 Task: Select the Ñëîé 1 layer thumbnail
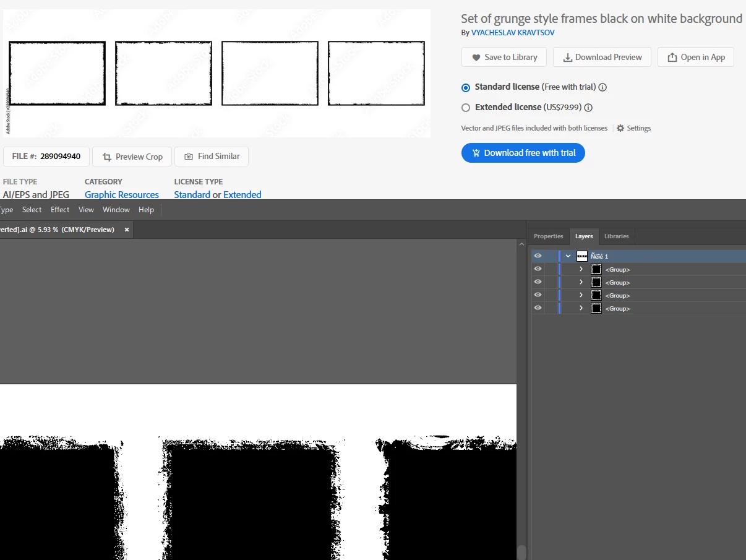point(582,256)
